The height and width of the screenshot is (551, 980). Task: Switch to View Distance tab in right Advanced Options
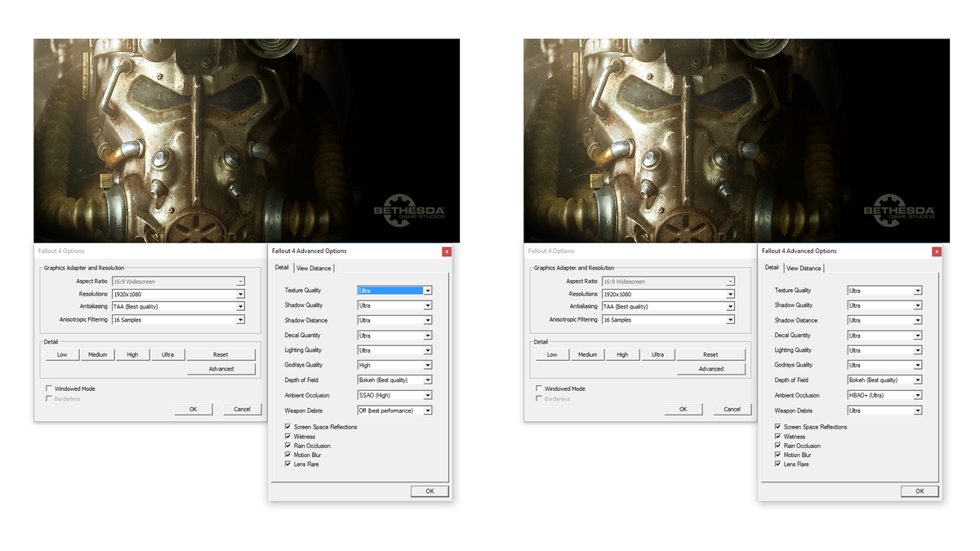point(804,268)
